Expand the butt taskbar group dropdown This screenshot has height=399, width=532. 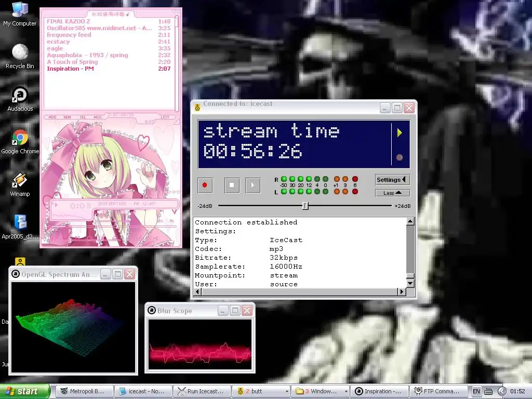[x=287, y=392]
